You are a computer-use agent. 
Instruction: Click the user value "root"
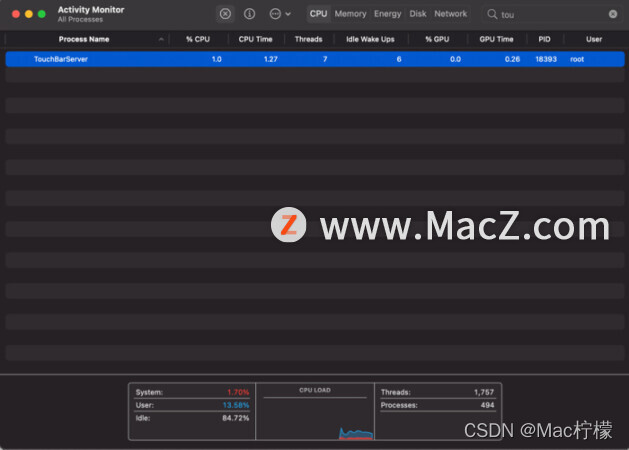pyautogui.click(x=577, y=59)
